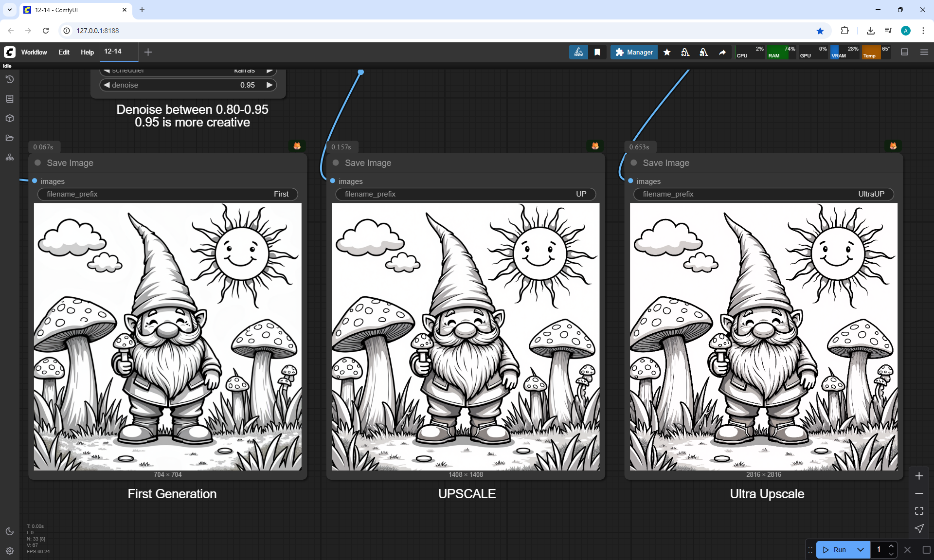Viewport: 934px width, 560px height.
Task: Click the star favorites icon in toolbar
Action: point(667,52)
